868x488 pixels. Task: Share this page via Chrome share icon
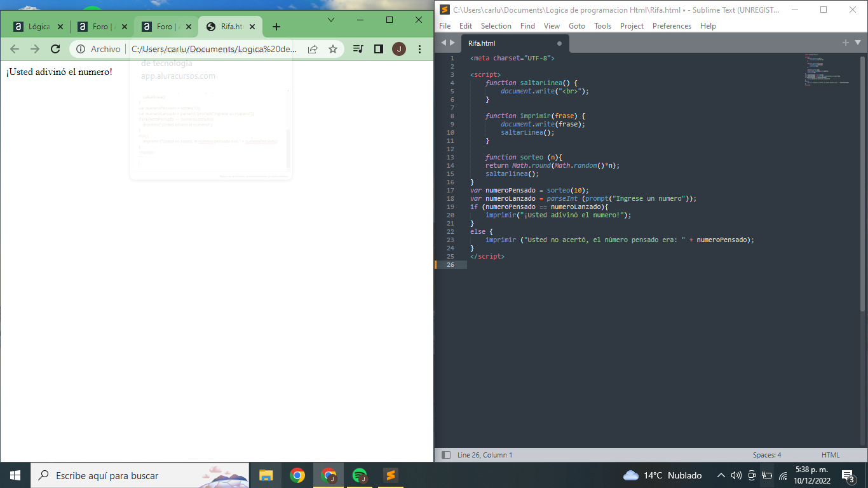coord(313,49)
